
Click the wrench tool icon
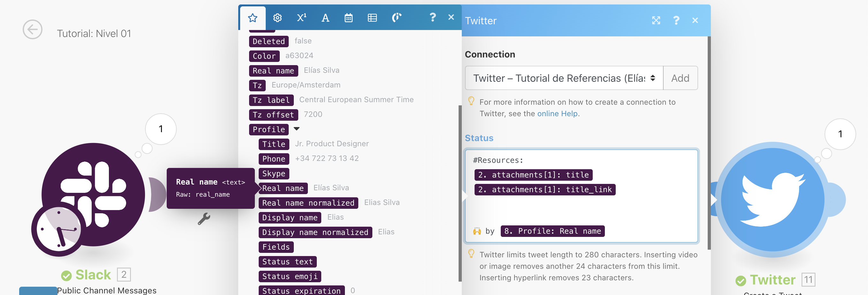[204, 219]
